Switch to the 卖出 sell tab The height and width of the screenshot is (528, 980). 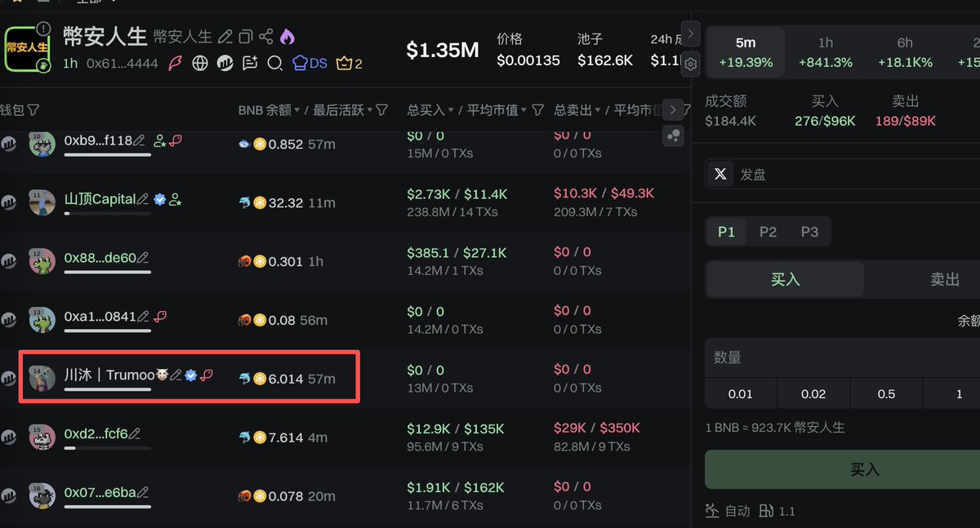pos(944,280)
